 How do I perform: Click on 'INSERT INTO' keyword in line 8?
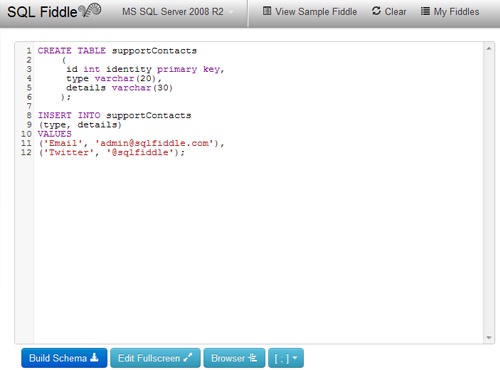pos(69,115)
